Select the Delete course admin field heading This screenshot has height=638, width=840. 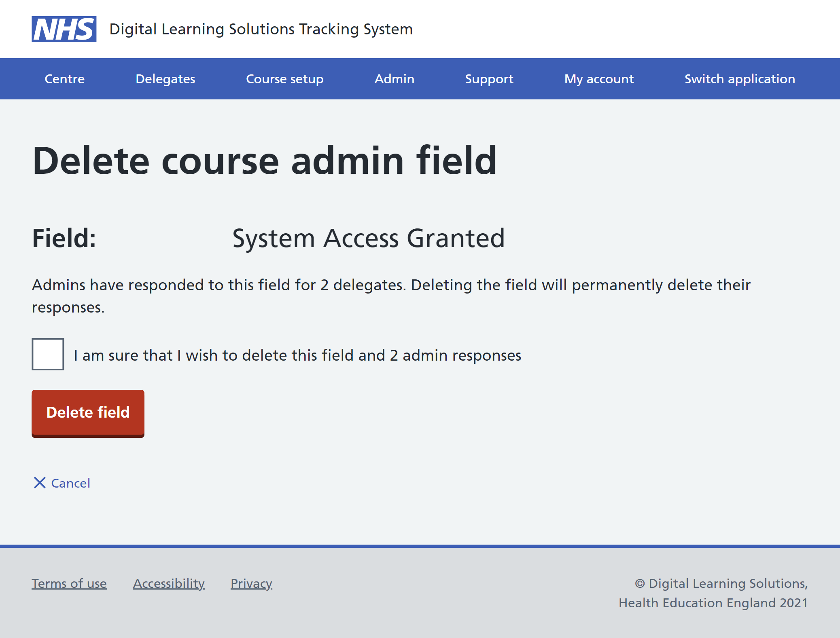[x=265, y=160]
